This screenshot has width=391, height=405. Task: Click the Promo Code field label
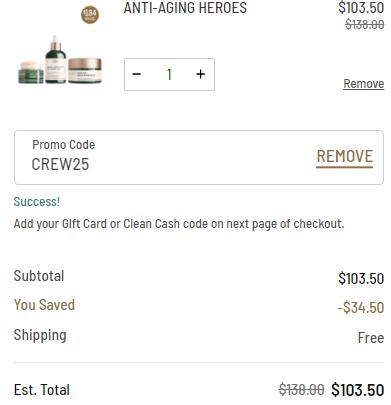point(63,145)
